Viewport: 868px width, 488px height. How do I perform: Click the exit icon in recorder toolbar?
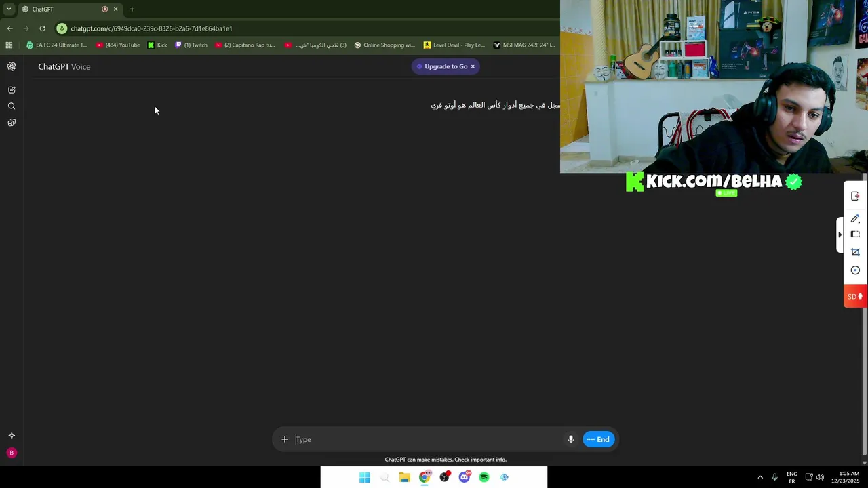pos(855,197)
